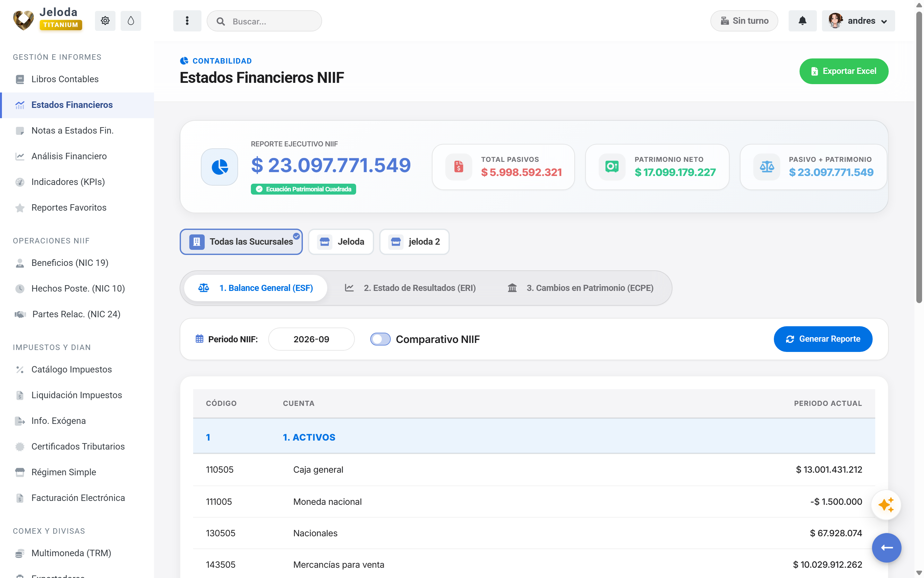
Task: Click the TITANIUM plan badge
Action: coord(61,25)
